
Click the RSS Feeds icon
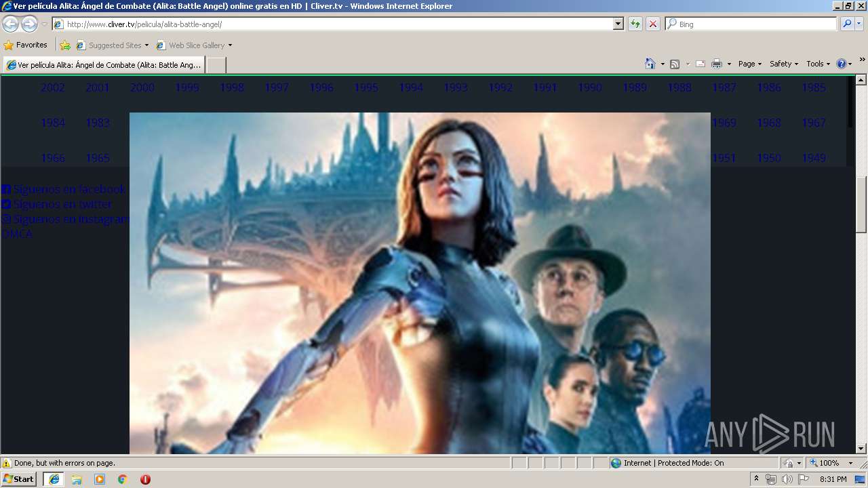click(675, 64)
